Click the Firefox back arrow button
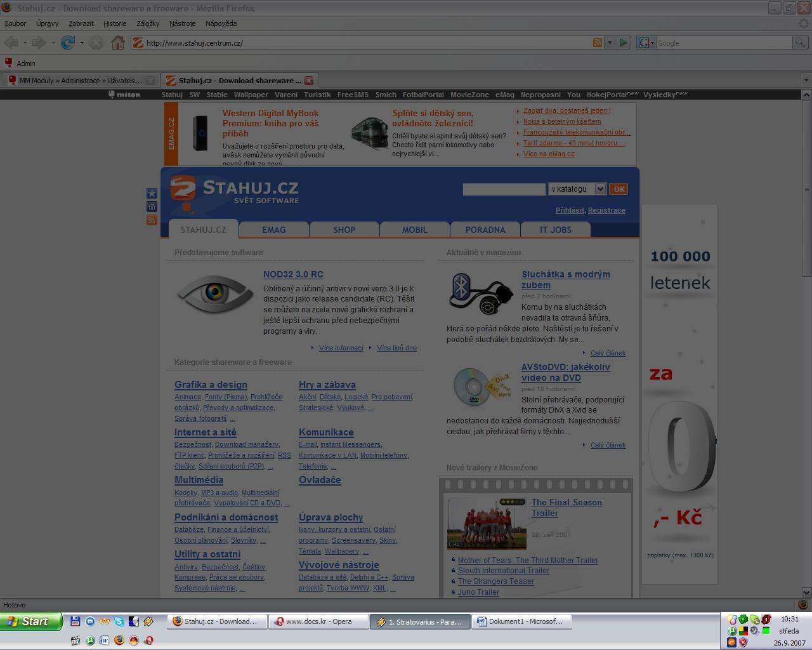This screenshot has width=812, height=650. click(11, 43)
